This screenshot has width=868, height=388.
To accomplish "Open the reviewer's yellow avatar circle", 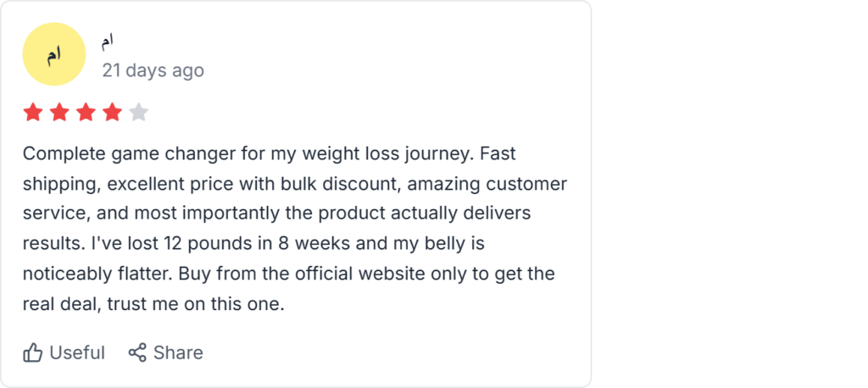I will point(53,54).
